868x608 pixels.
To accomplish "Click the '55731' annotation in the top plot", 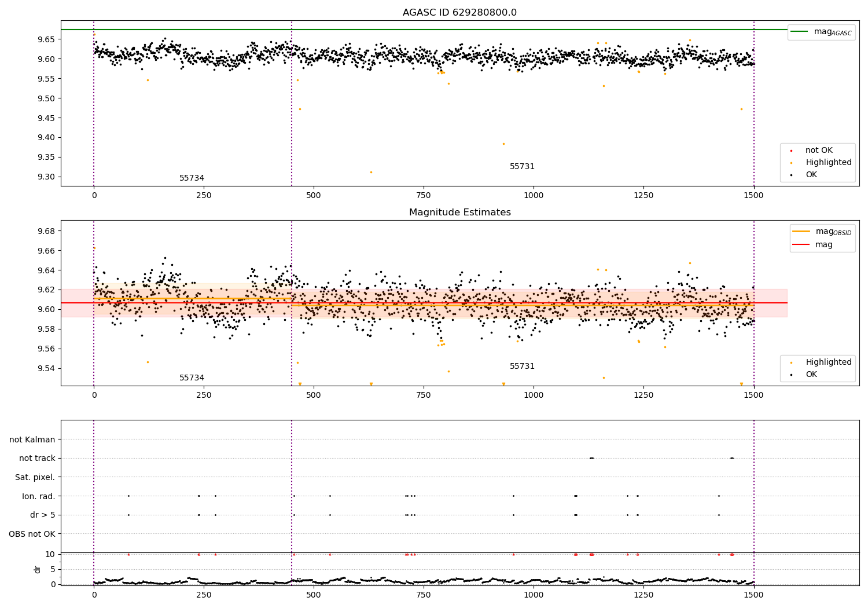I will [x=522, y=167].
